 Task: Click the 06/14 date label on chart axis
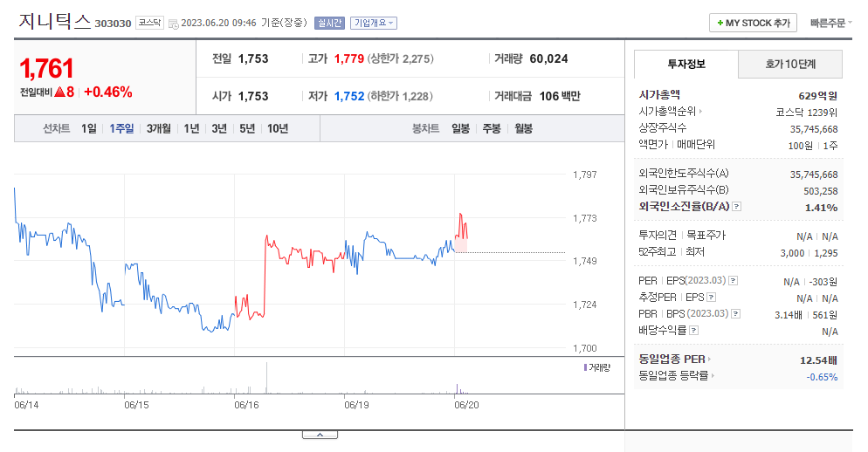pos(26,405)
